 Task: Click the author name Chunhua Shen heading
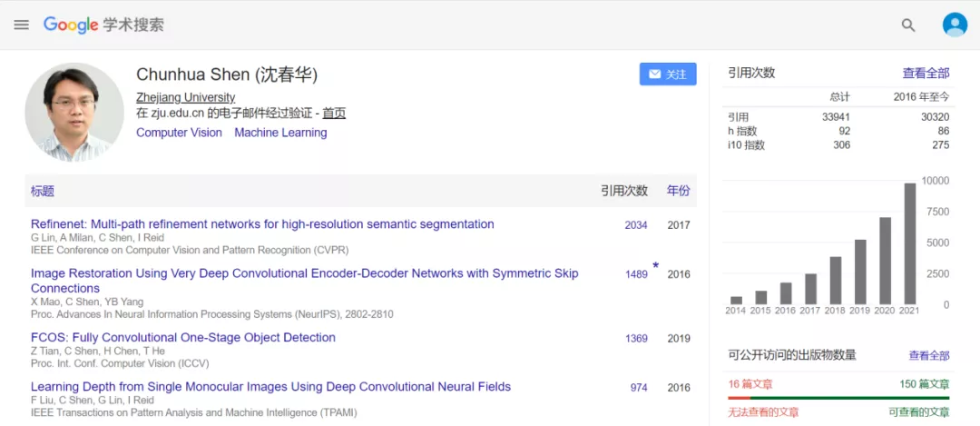click(x=227, y=74)
